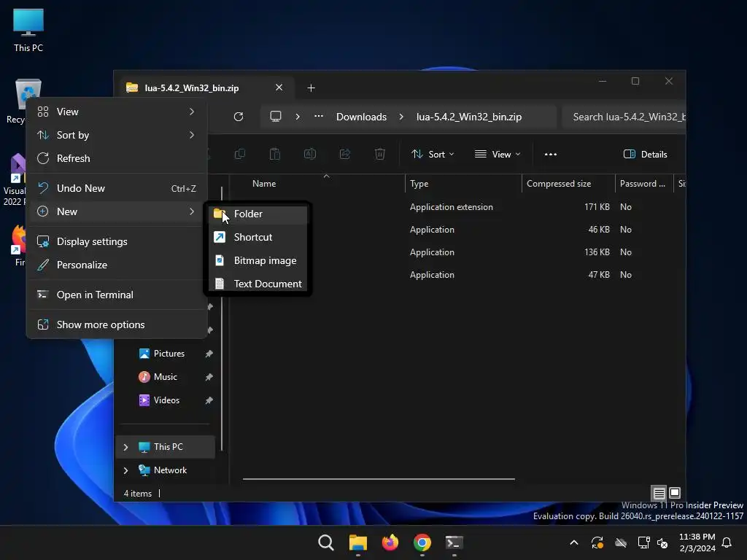Open New submenu in context menu
This screenshot has height=560, width=747.
coord(117,212)
